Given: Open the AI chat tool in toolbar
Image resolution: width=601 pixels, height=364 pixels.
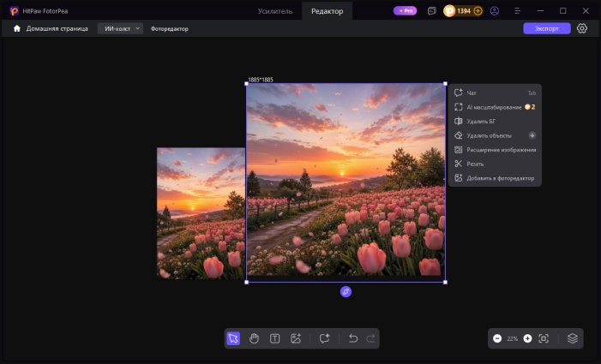Looking at the screenshot, I should click(x=324, y=338).
